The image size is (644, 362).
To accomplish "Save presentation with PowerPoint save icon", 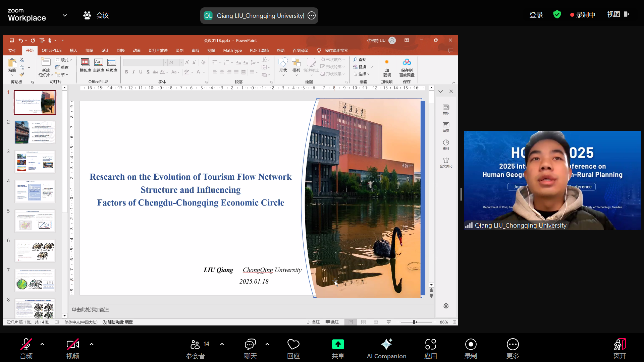I will pos(12,40).
